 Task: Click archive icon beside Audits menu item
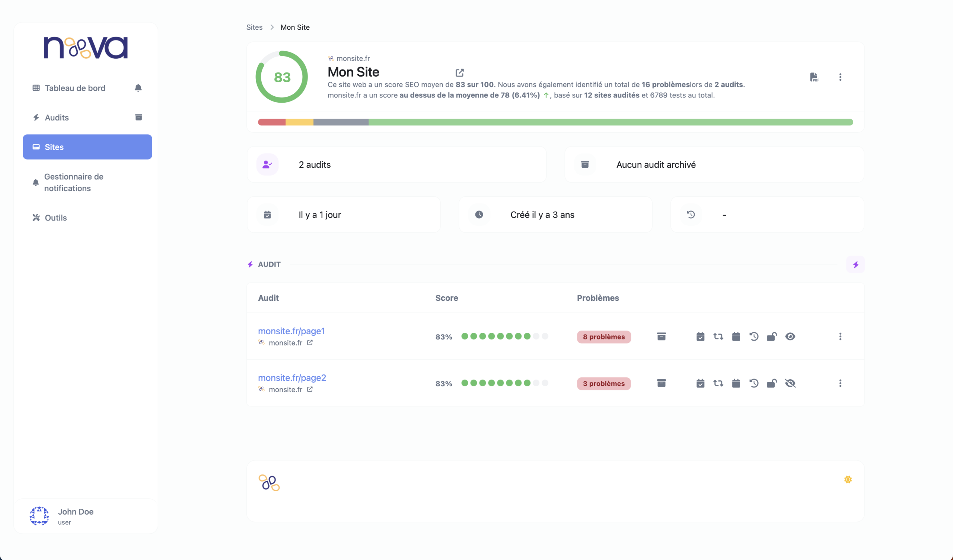pyautogui.click(x=138, y=117)
